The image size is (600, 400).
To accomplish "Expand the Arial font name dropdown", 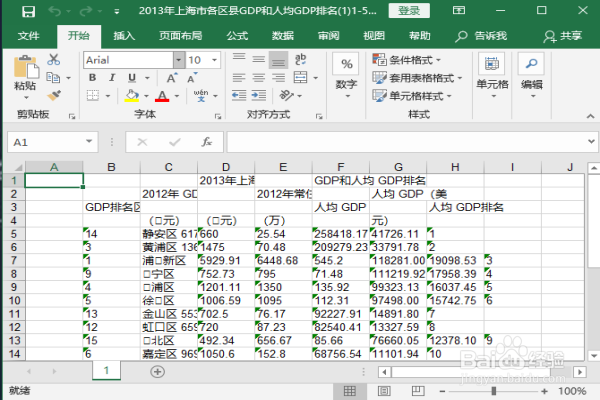I will pos(178,60).
